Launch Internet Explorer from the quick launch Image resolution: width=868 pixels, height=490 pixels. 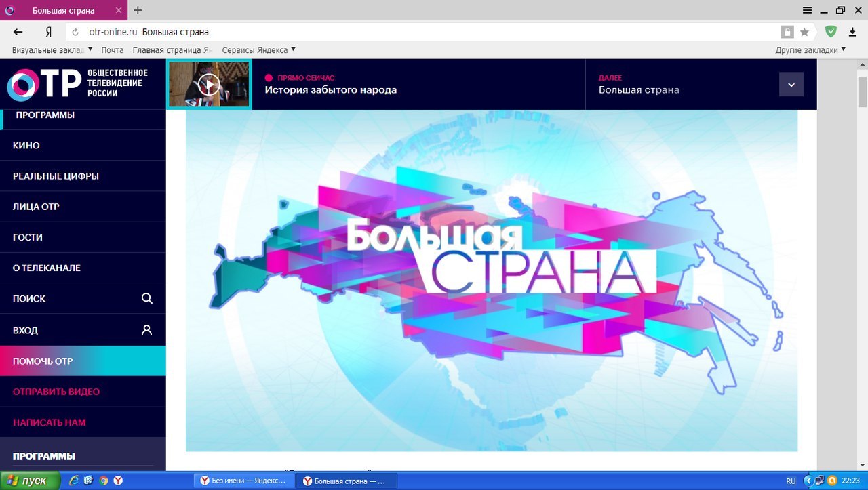pos(75,481)
